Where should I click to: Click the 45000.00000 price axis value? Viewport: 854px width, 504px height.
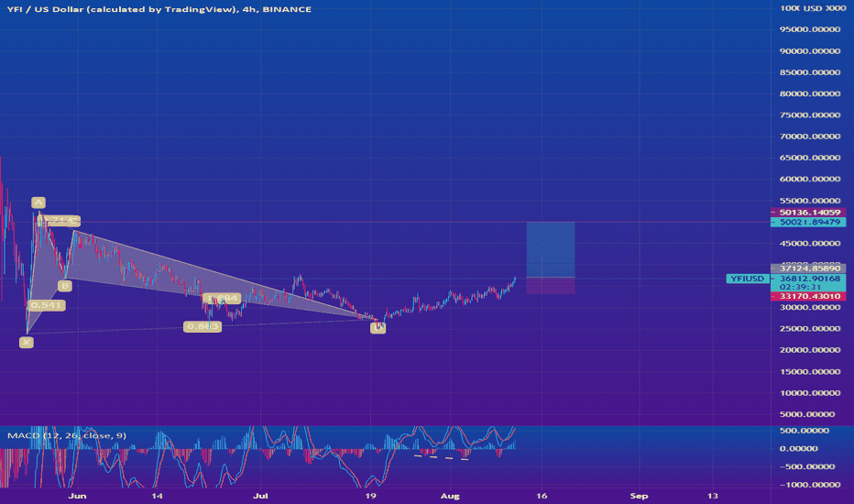[810, 244]
